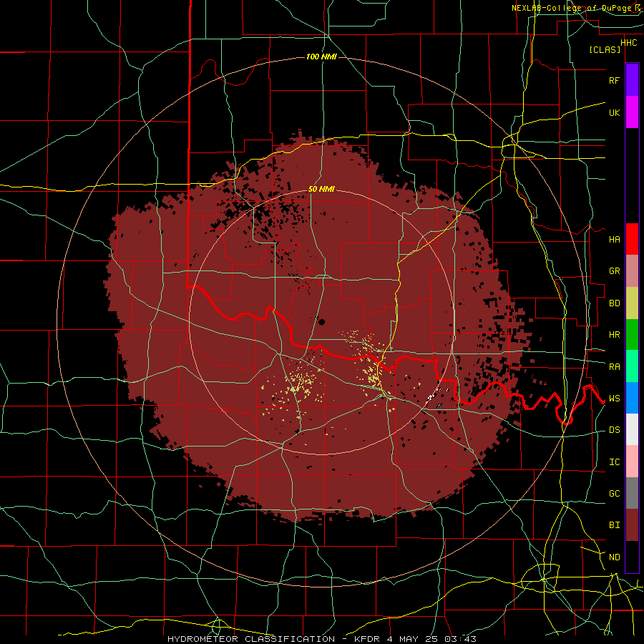The height and width of the screenshot is (644, 644).
Task: Click the "KFDR" station identifier
Action: tap(367, 639)
